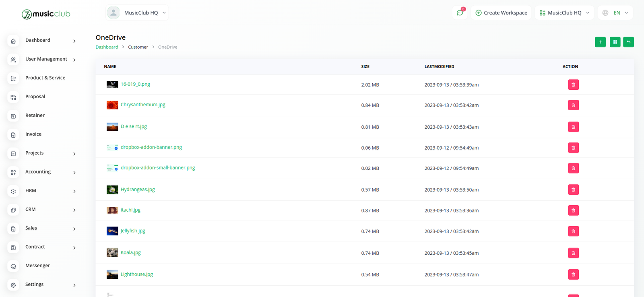Open the Lighthouse.jpg file link

(x=137, y=274)
